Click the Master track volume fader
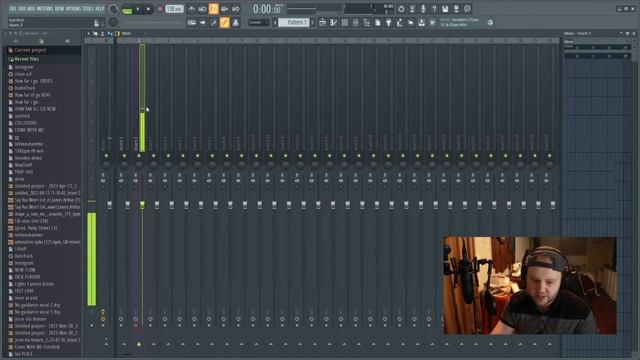640x360 pixels. point(109,204)
